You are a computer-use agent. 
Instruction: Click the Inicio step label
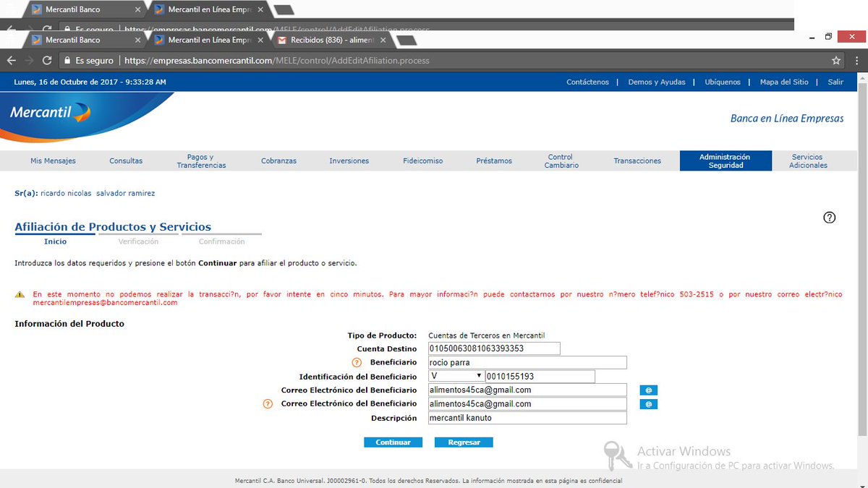(x=55, y=241)
